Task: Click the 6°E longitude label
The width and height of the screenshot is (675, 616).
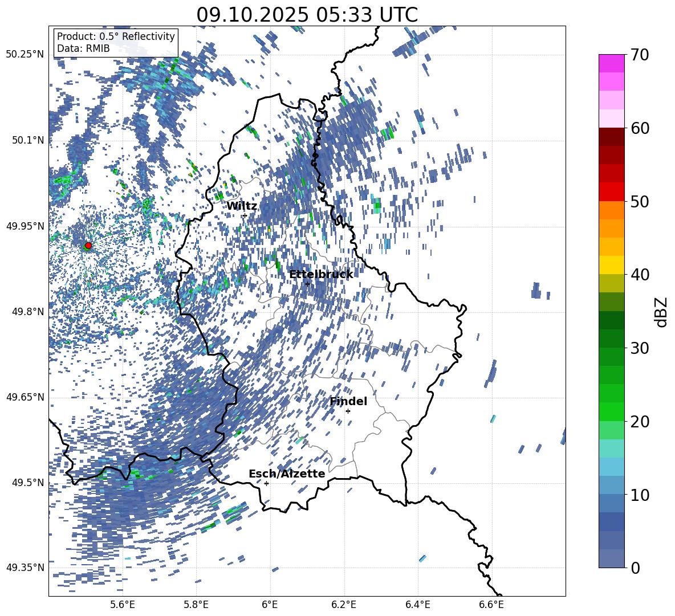Action: tap(270, 605)
